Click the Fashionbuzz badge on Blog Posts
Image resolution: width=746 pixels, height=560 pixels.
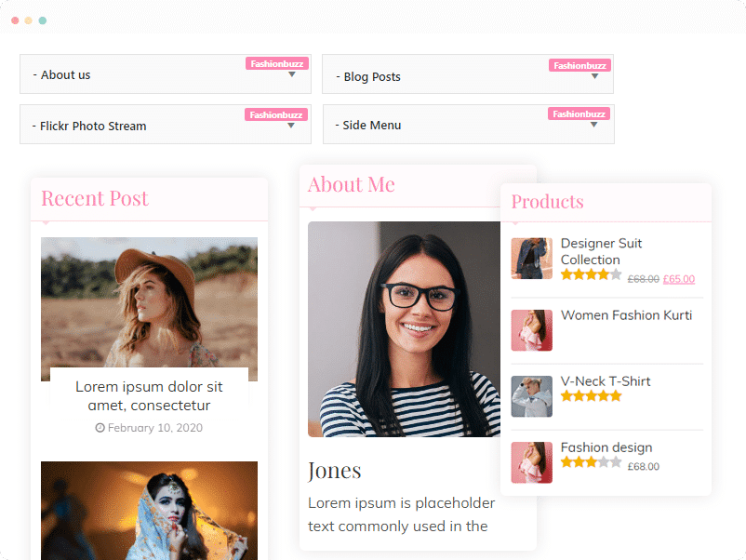tap(579, 66)
